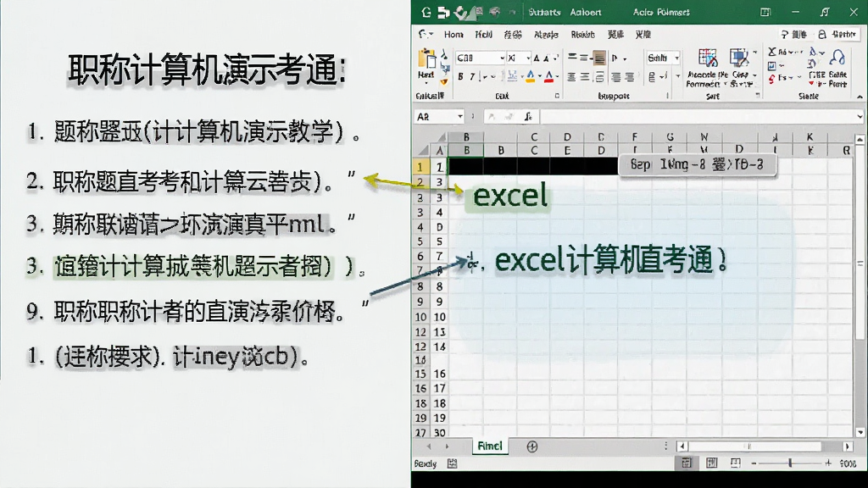The height and width of the screenshot is (488, 868).
Task: Open the Hom ribbon tab
Action: tap(453, 34)
